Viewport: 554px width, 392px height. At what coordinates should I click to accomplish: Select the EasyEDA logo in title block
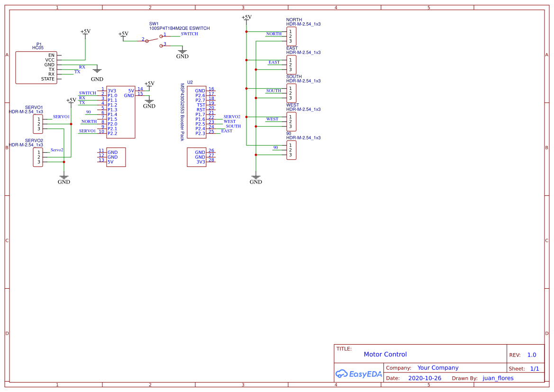(x=358, y=374)
